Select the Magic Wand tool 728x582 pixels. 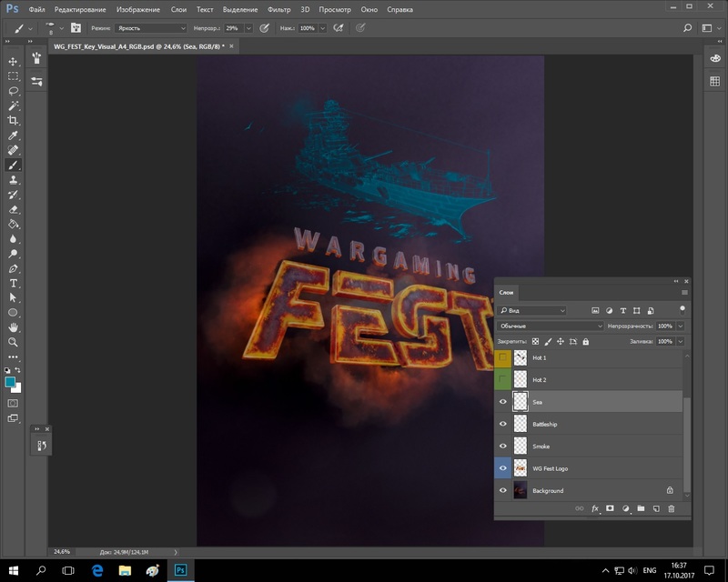(13, 105)
